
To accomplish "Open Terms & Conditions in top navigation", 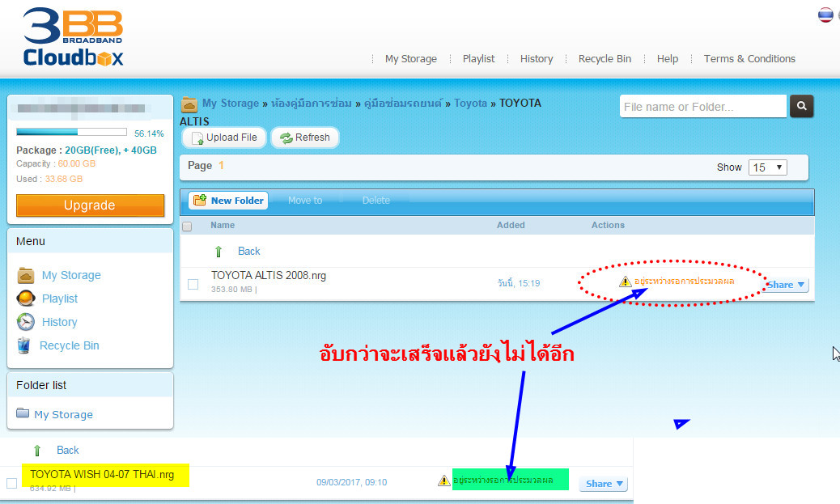I will [749, 59].
